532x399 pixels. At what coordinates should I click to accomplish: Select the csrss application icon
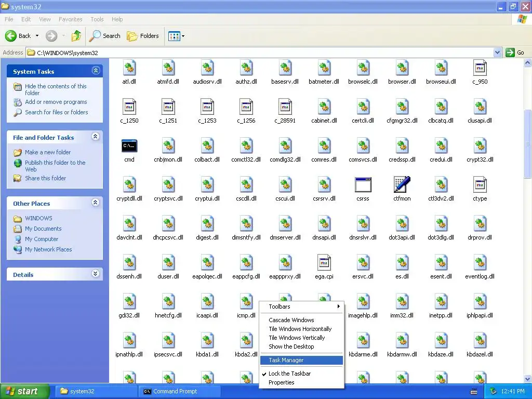click(363, 185)
